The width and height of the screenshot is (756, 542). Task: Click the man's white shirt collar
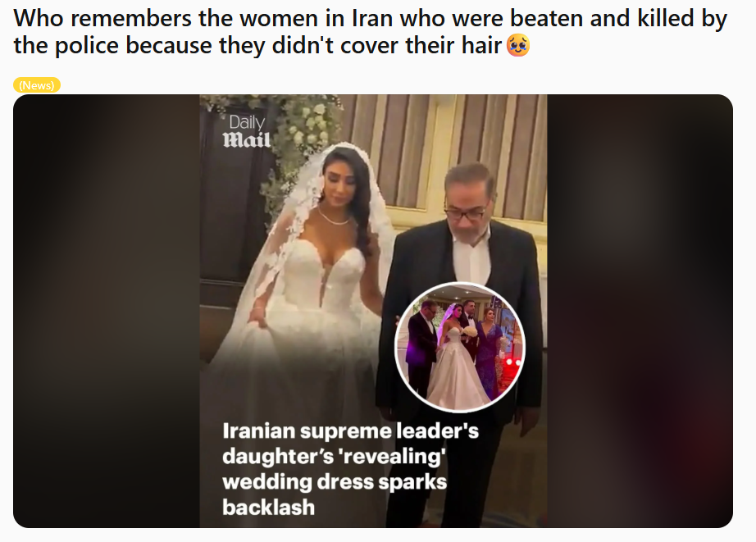coord(471,241)
